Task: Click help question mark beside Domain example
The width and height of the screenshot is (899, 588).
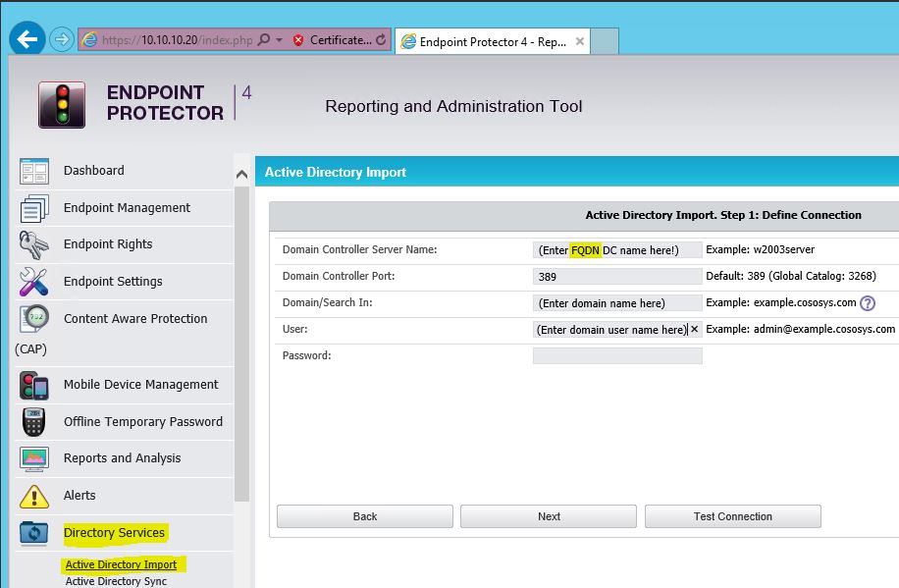Action: pyautogui.click(x=868, y=303)
